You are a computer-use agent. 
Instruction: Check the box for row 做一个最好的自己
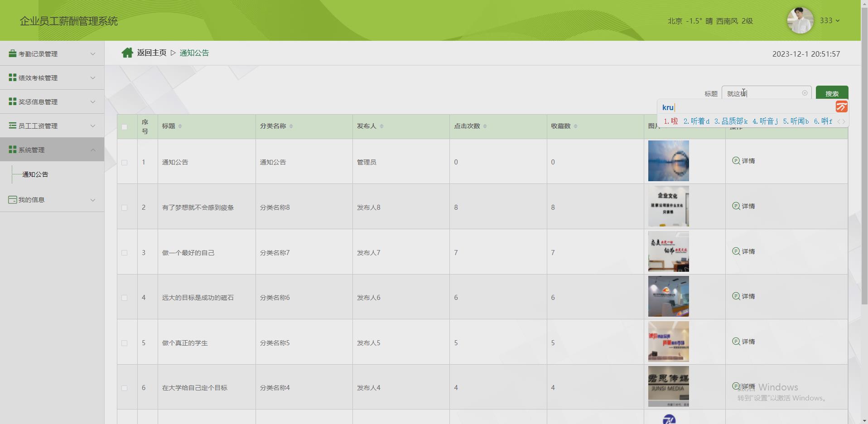(x=125, y=253)
